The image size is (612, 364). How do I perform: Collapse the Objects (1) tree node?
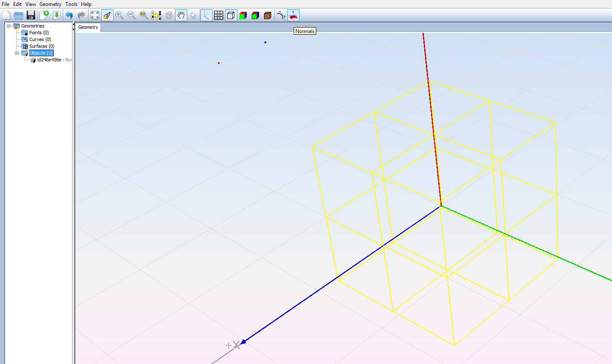(x=17, y=53)
